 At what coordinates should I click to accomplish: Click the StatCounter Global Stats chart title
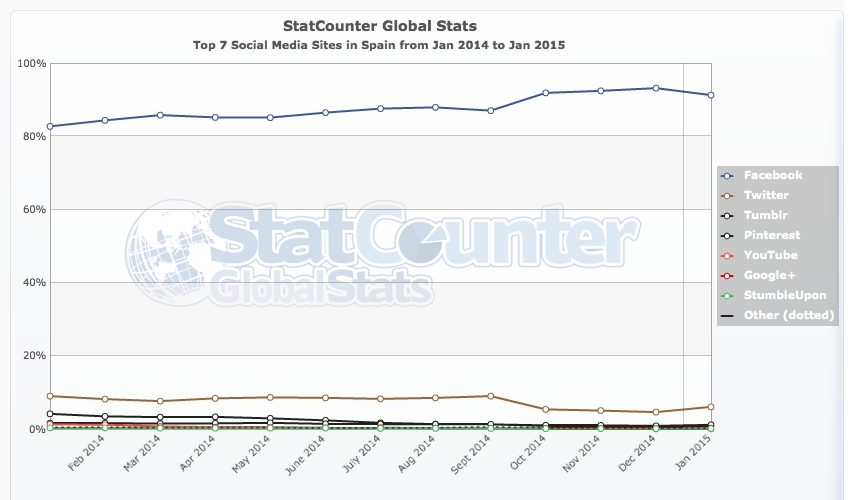pos(378,25)
